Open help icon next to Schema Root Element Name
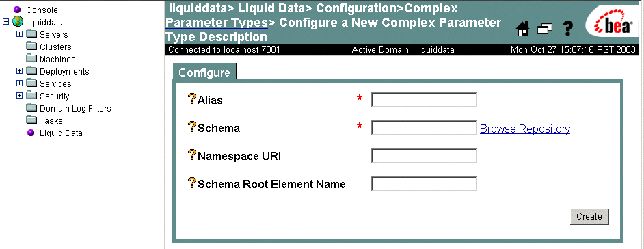644x249 pixels. point(192,183)
